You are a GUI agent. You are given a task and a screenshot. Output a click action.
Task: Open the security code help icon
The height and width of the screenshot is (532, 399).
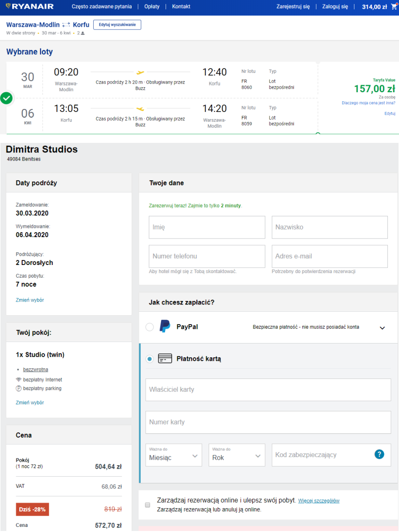click(x=379, y=454)
